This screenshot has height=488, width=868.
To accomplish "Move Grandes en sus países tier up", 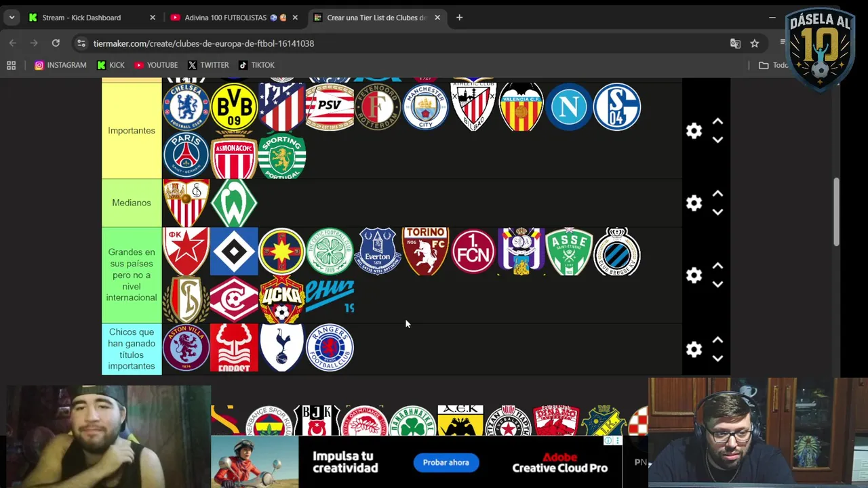I will coord(717,266).
